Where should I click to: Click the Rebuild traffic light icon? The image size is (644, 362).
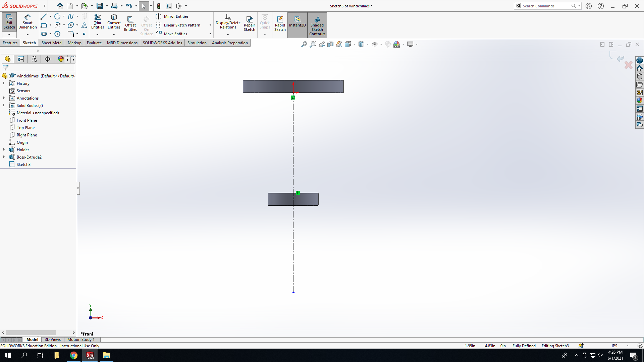[159, 6]
